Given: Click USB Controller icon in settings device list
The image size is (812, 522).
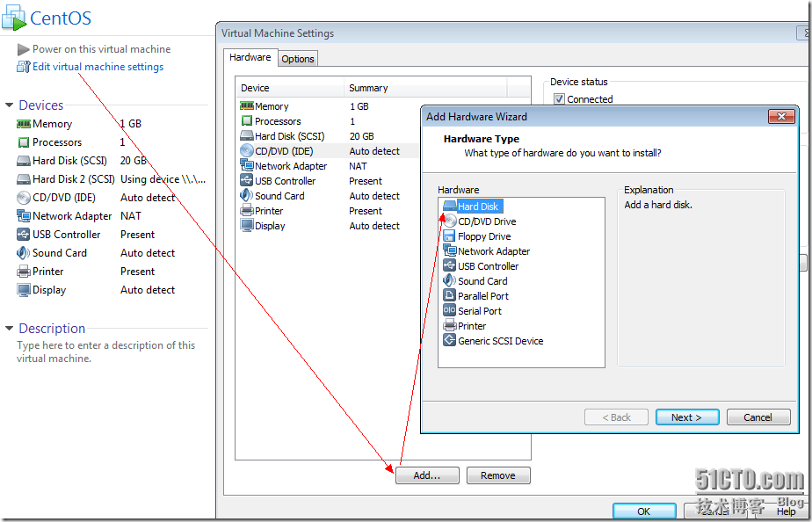Looking at the screenshot, I should tap(246, 181).
